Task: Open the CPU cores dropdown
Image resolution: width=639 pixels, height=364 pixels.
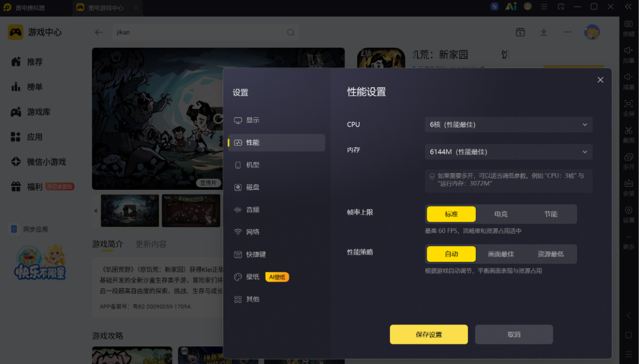Action: tap(508, 124)
